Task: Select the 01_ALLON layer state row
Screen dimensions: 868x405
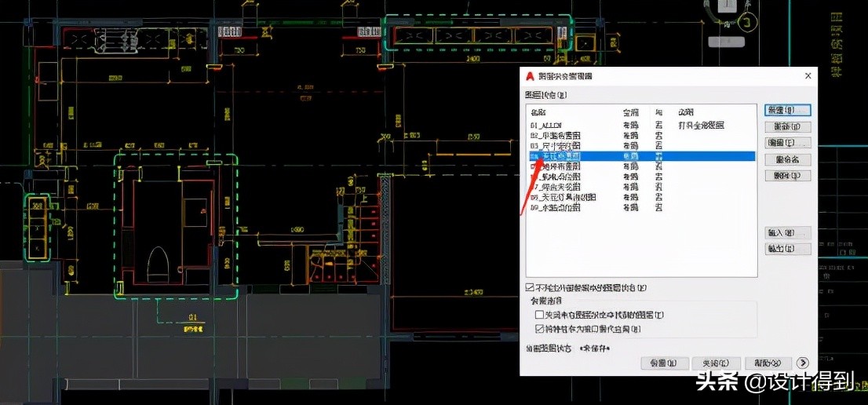Action: pyautogui.click(x=641, y=126)
